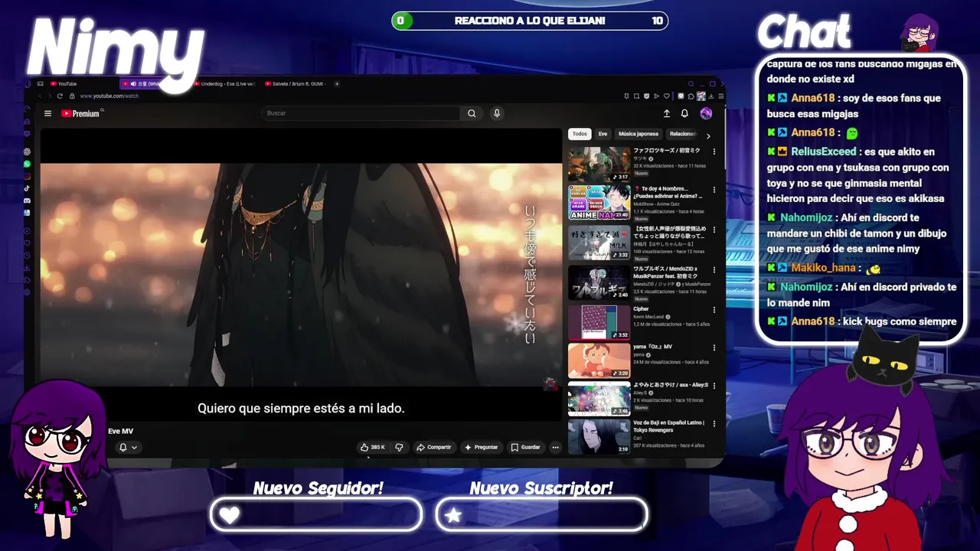This screenshot has width=980, height=551.
Task: Open options menu for Voz de Baji video
Action: pos(714,424)
